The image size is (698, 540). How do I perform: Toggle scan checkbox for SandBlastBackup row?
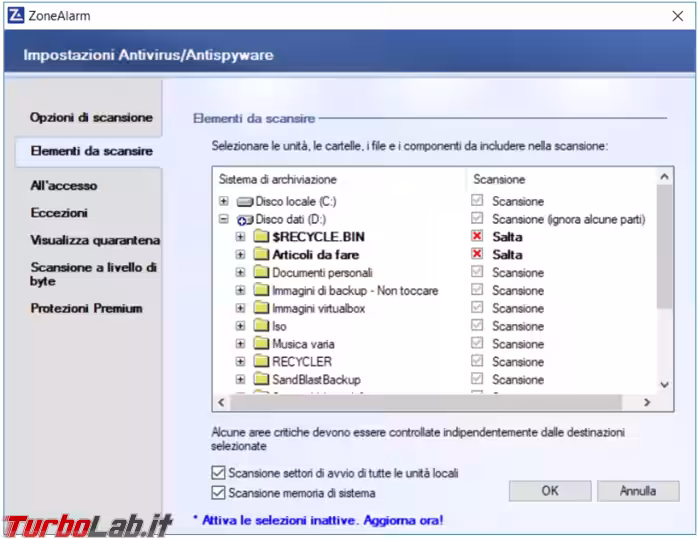click(477, 378)
